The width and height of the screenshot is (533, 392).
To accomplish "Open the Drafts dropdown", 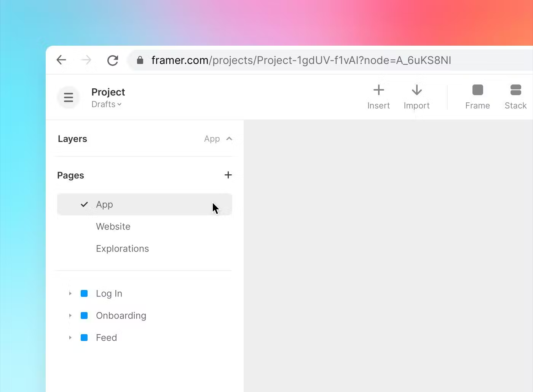I will coord(107,104).
